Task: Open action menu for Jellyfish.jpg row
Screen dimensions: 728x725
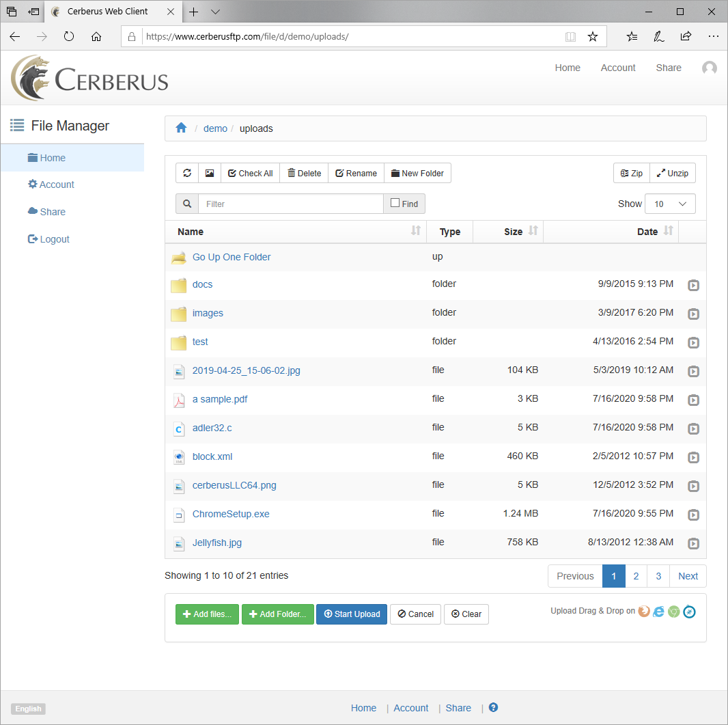Action: click(x=693, y=544)
